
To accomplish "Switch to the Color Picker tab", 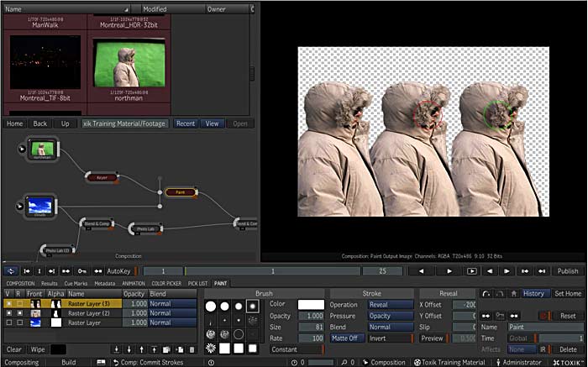I will coord(167,284).
